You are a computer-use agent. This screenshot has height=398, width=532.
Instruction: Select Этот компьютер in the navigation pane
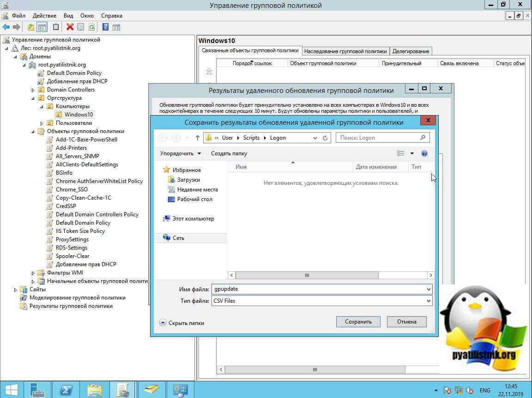(193, 219)
